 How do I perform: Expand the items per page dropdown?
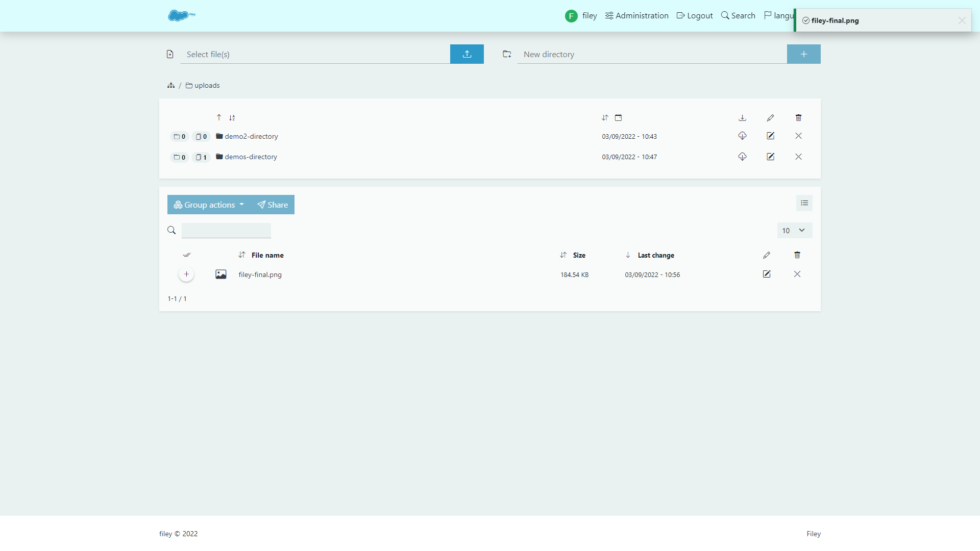pyautogui.click(x=794, y=231)
